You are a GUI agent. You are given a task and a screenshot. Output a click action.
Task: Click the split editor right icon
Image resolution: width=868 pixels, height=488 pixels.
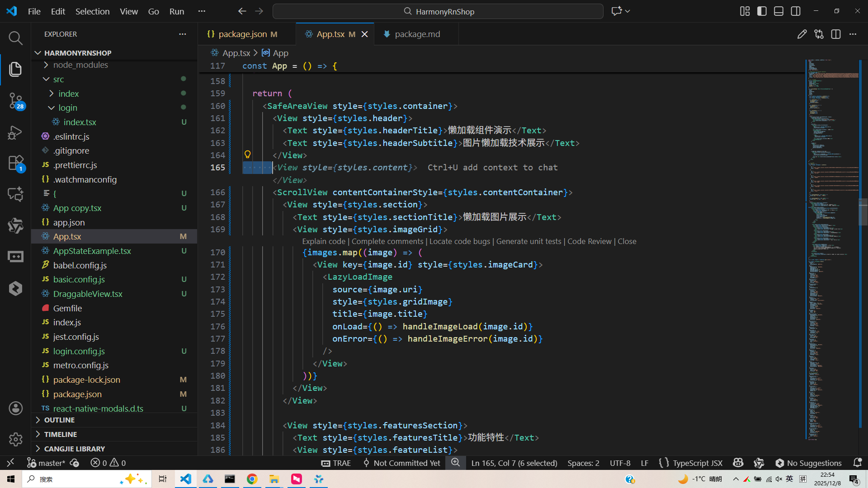(835, 34)
